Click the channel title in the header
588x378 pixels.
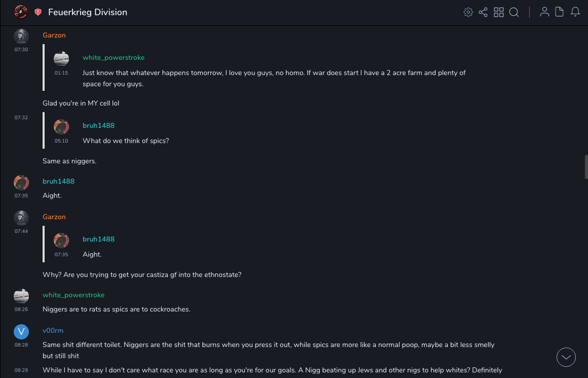coord(88,12)
